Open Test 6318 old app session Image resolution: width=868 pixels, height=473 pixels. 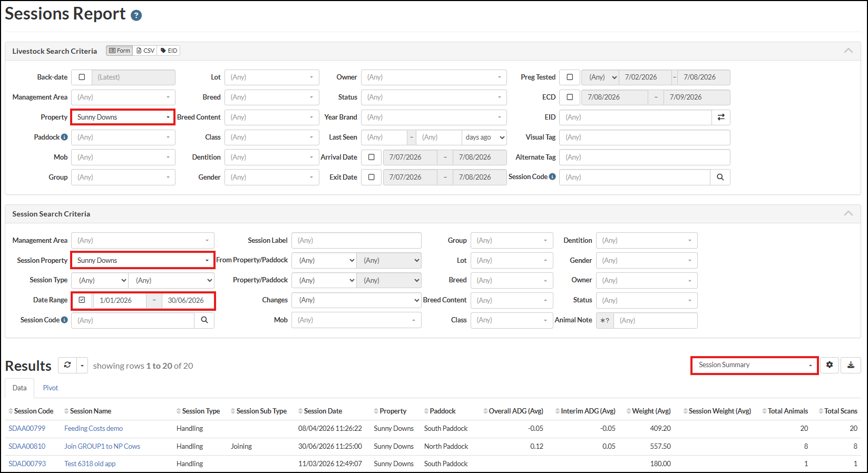[x=90, y=464]
